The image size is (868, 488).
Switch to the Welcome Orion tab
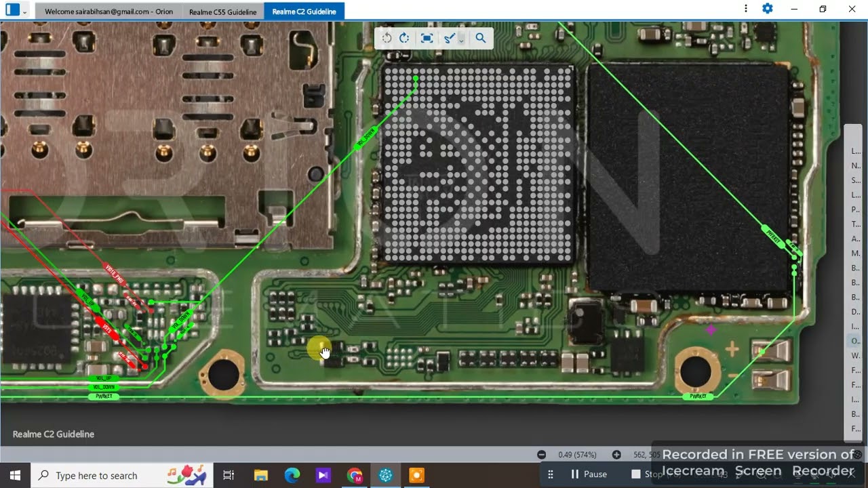pos(108,12)
